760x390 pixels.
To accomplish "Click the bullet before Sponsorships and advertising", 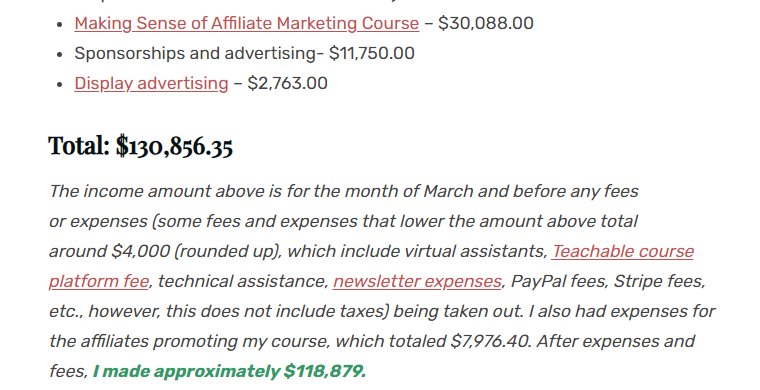I will click(59, 54).
